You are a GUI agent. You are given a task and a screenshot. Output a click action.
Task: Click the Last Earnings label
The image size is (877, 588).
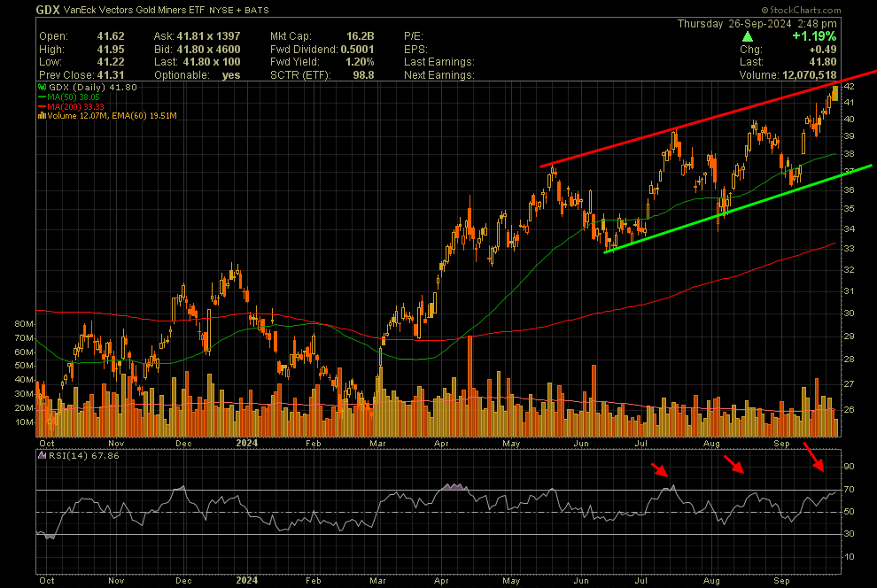pos(439,62)
